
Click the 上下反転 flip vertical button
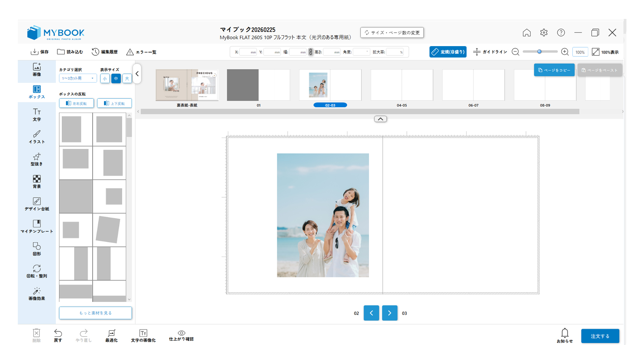pyautogui.click(x=114, y=103)
